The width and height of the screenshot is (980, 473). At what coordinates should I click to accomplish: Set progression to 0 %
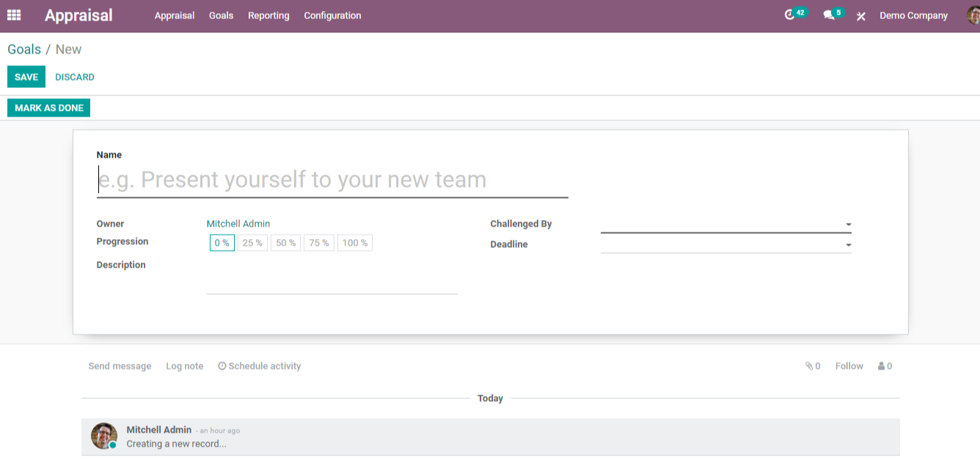pyautogui.click(x=222, y=243)
